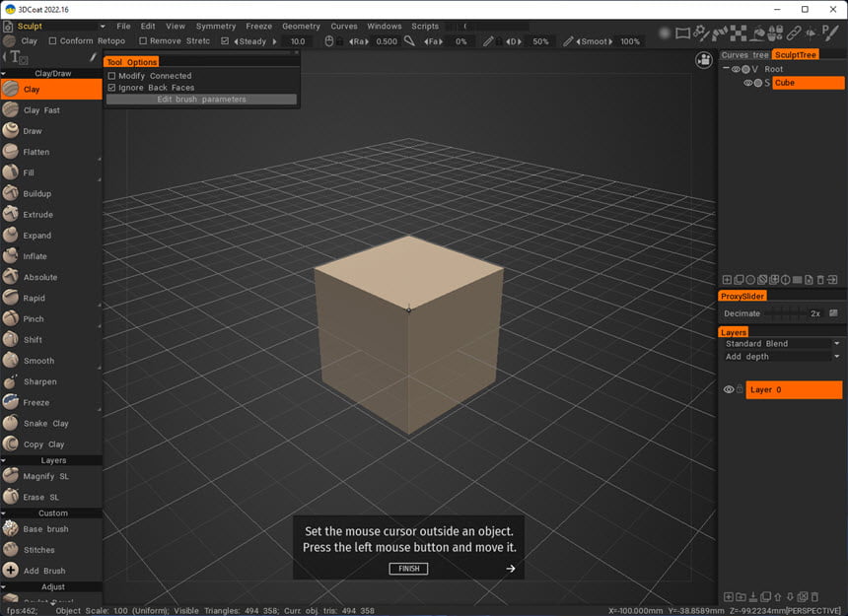Open the Symmetry menu
This screenshot has height=616, width=848.
(x=216, y=26)
